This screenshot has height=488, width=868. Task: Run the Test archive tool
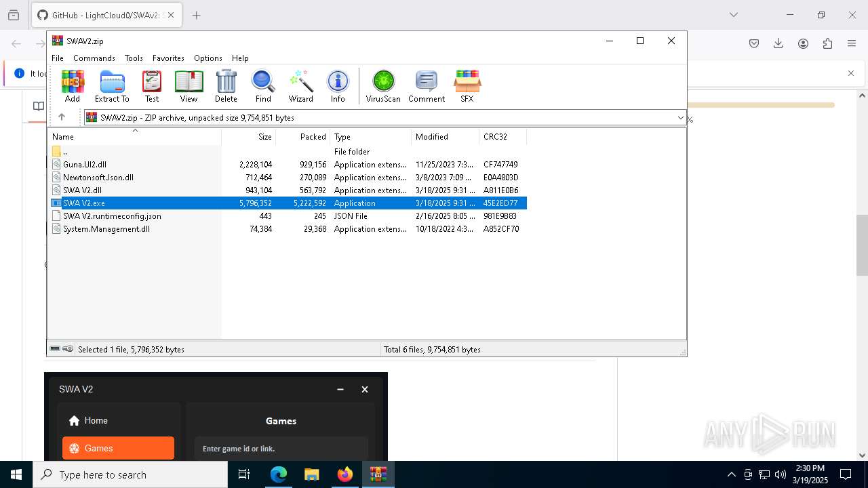pyautogui.click(x=152, y=86)
